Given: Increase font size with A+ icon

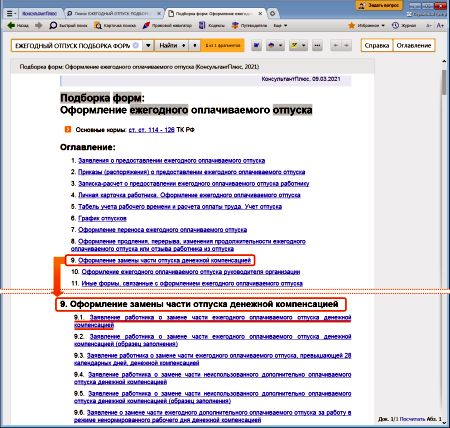Looking at the screenshot, I should 440,25.
